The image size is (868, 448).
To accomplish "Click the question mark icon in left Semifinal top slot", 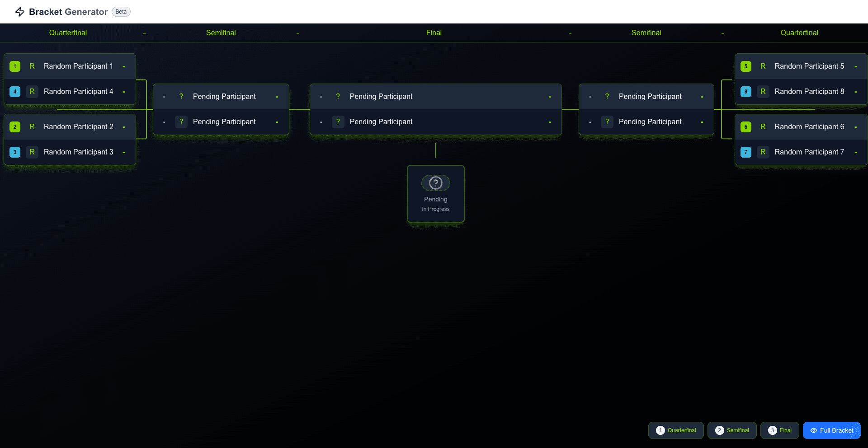I will 181,96.
